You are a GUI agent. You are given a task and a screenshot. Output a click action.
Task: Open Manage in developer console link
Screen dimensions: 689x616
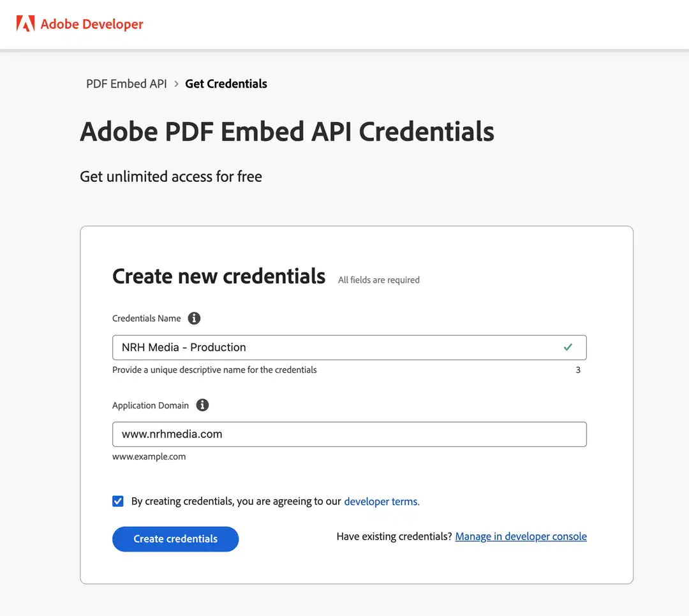coord(521,536)
